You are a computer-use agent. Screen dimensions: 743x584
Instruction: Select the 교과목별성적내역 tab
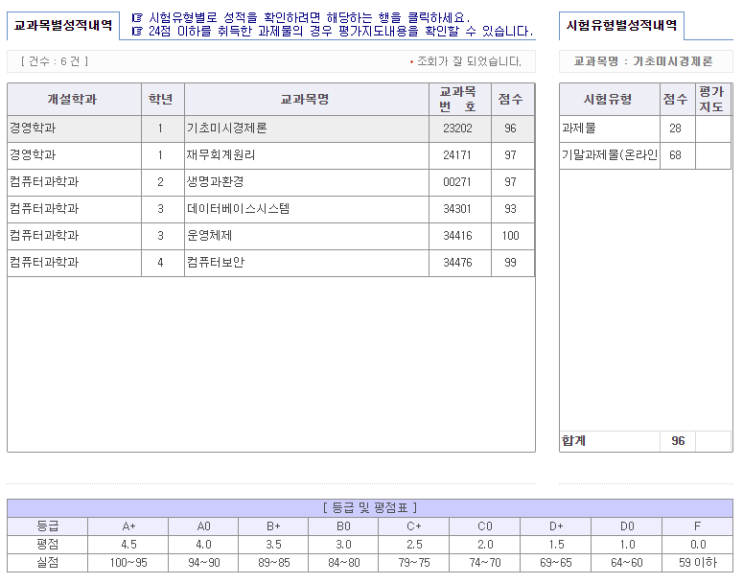point(63,26)
